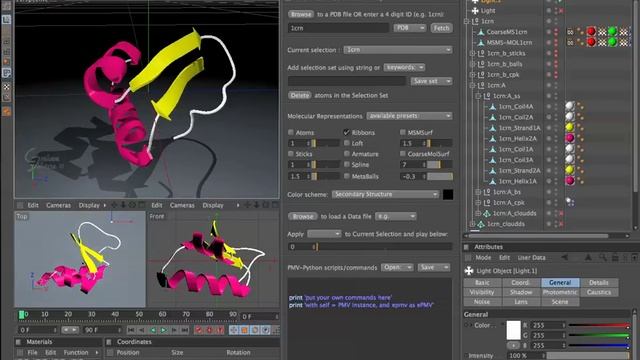Viewport: 640px width, 360px height.
Task: Click the red R channel slider
Action: tap(599, 325)
